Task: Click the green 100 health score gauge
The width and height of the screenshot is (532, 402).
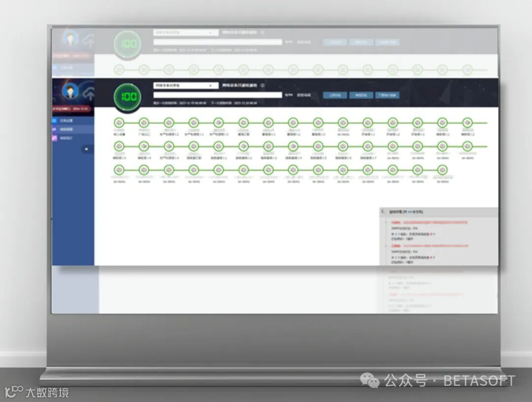Action: pyautogui.click(x=128, y=96)
